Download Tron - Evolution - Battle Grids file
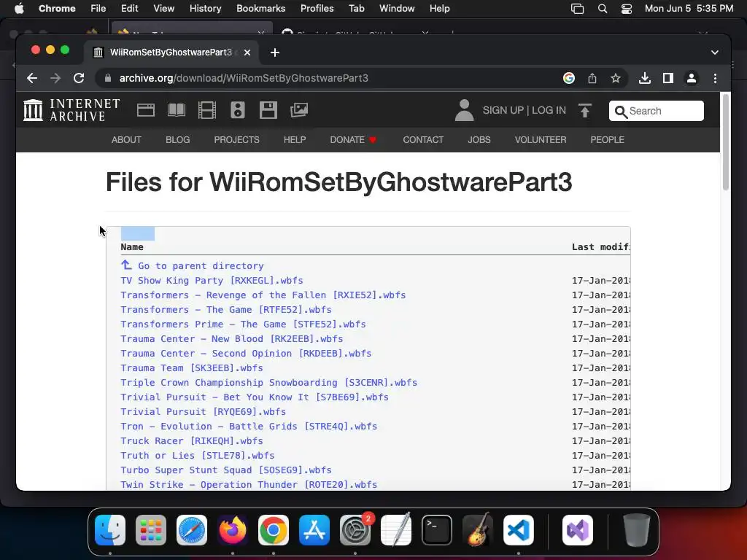The width and height of the screenshot is (747, 560). (249, 426)
